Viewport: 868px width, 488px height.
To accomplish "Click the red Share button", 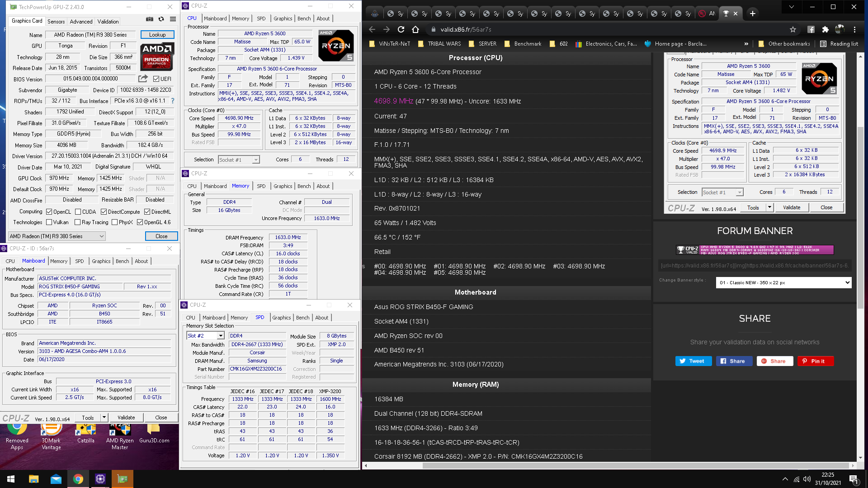I will click(775, 361).
